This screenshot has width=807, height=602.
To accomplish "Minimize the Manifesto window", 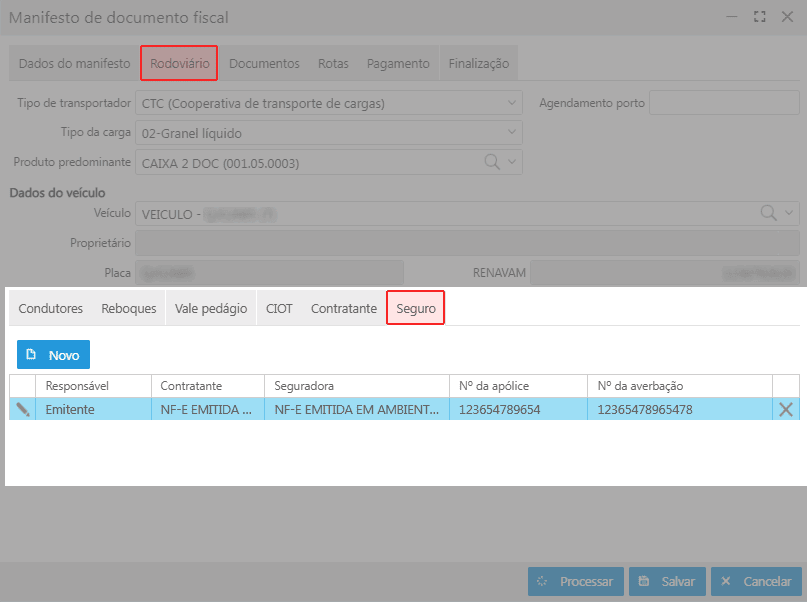I will pyautogui.click(x=733, y=17).
